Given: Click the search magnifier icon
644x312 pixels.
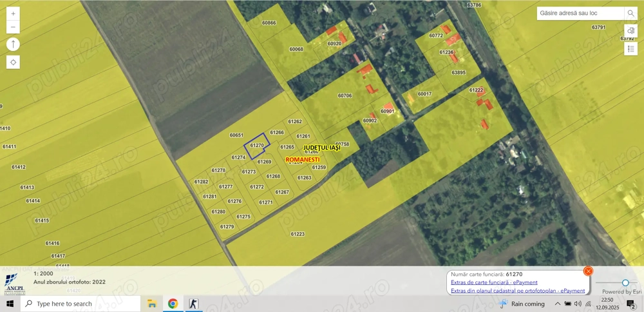Looking at the screenshot, I should pos(630,14).
